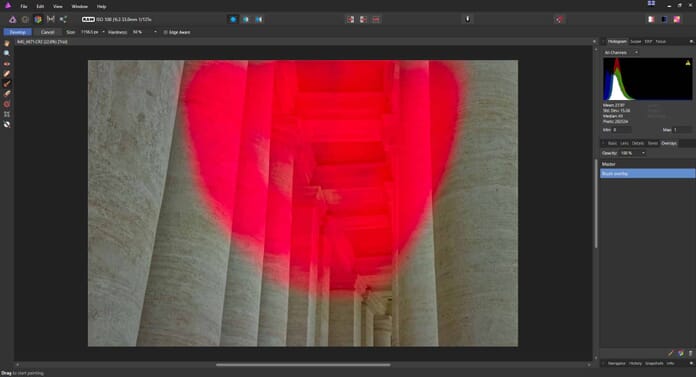
Task: Click the Affinity Photo app logo
Action: click(x=8, y=5)
